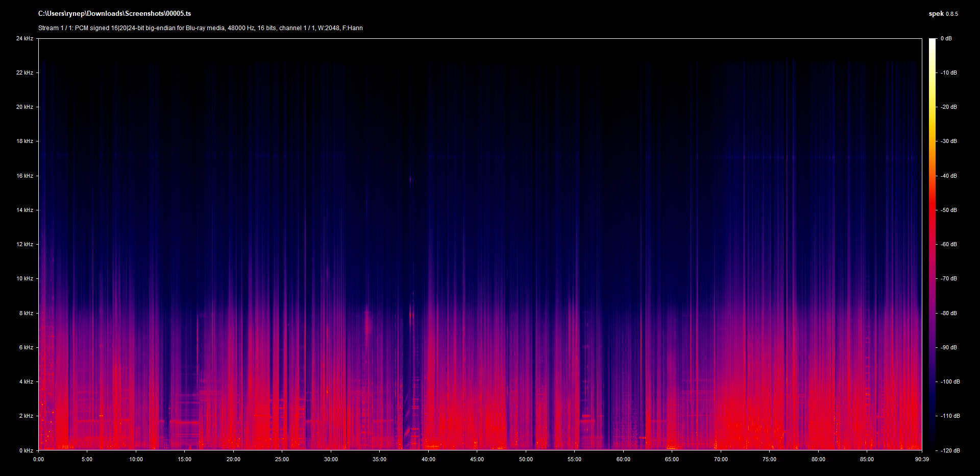This screenshot has width=980, height=476.
Task: Click the stream info text line
Action: (x=200, y=28)
